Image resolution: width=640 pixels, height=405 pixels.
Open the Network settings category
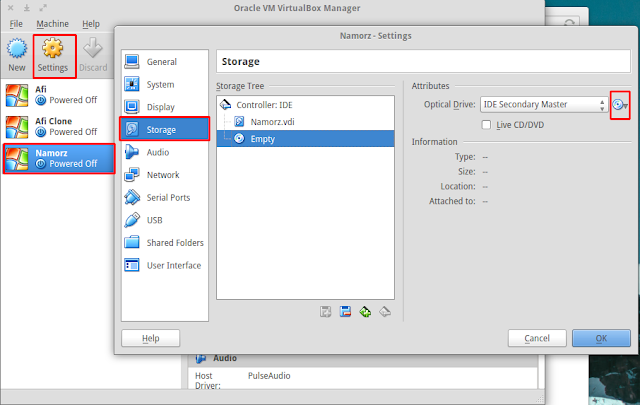(x=164, y=175)
